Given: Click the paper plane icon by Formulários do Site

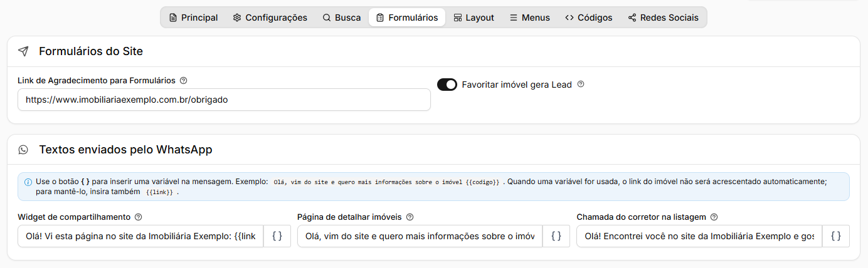Looking at the screenshot, I should 23,51.
